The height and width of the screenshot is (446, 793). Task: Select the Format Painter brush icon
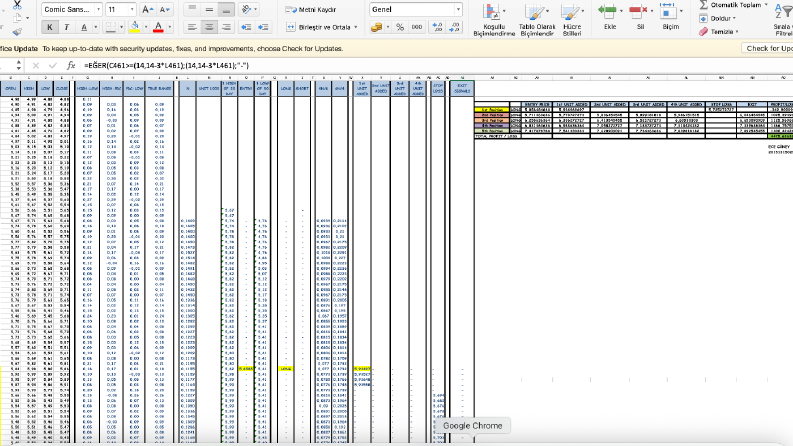[17, 32]
